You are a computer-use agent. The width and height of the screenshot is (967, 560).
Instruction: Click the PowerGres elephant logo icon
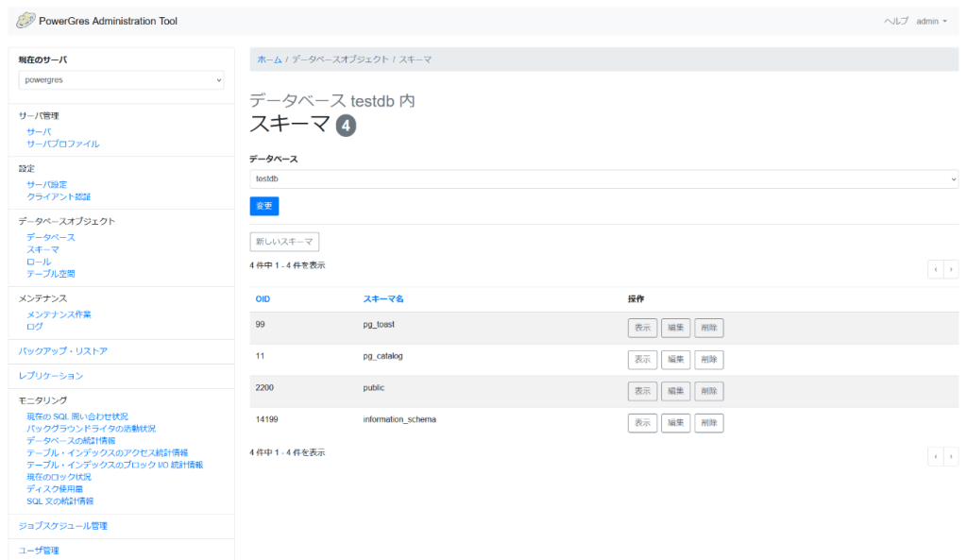[25, 21]
